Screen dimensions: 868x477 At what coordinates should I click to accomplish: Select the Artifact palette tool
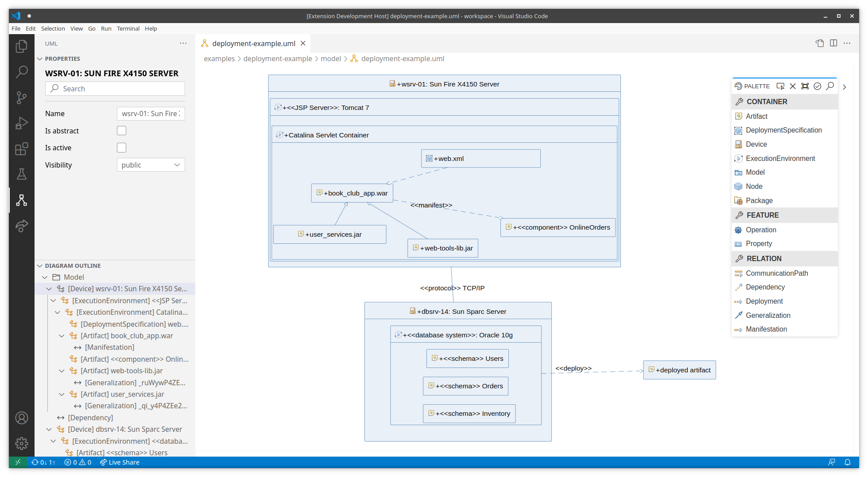click(x=784, y=116)
